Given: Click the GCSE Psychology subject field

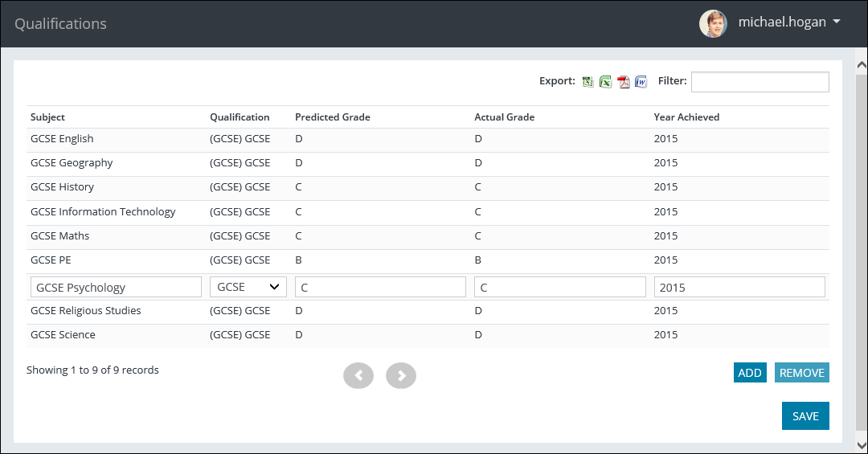Looking at the screenshot, I should point(116,287).
